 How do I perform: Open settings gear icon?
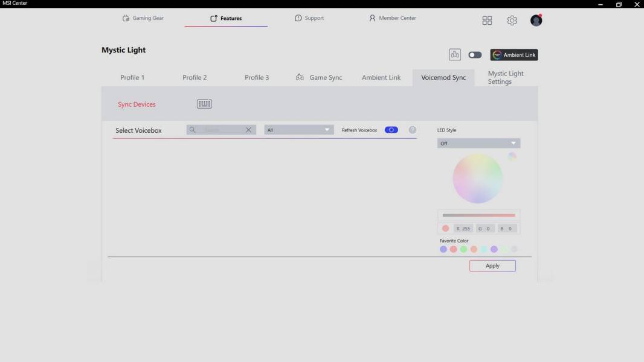tap(512, 21)
